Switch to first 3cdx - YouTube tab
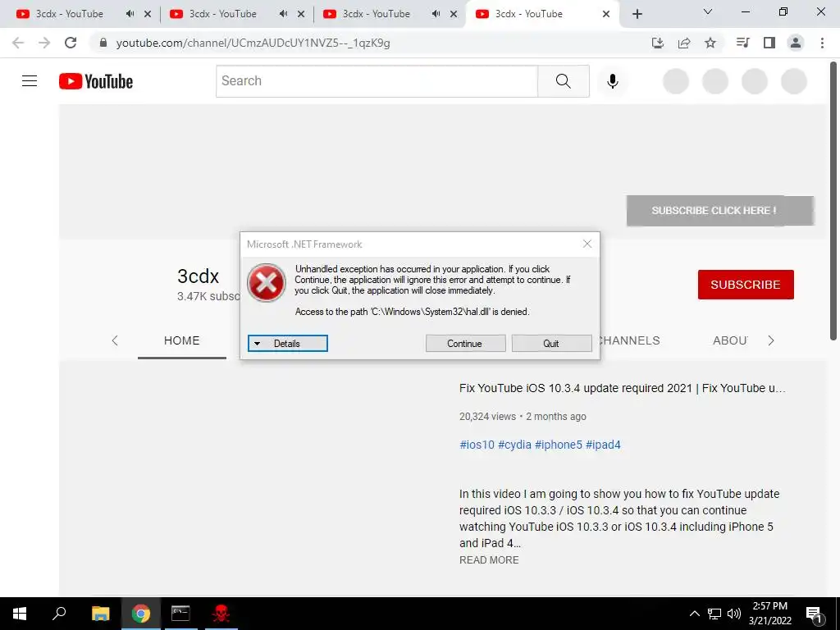The image size is (840, 630). tap(70, 14)
